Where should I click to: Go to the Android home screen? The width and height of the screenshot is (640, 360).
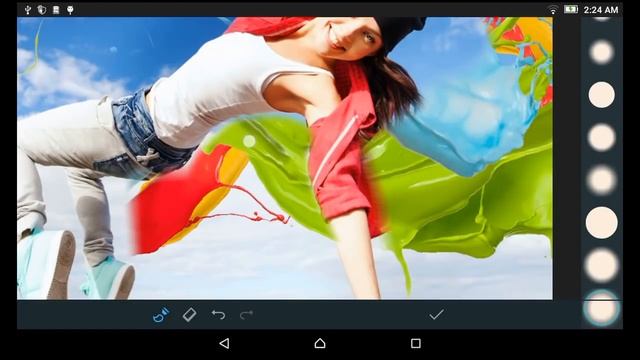point(320,343)
